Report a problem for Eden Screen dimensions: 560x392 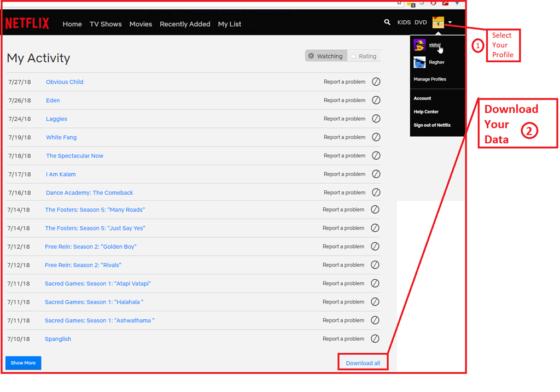[344, 101]
